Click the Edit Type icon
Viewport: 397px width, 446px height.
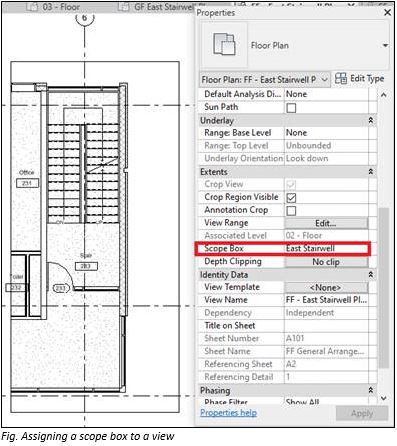click(x=341, y=79)
